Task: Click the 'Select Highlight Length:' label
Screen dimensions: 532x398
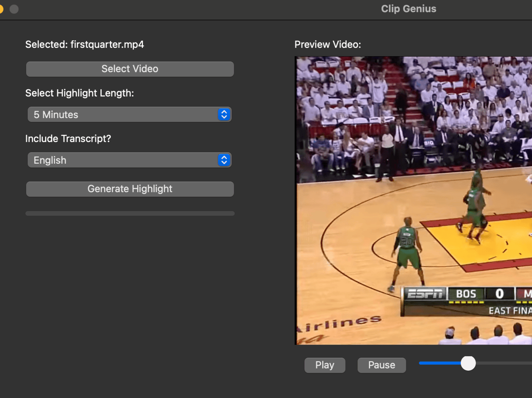Action: click(x=80, y=93)
